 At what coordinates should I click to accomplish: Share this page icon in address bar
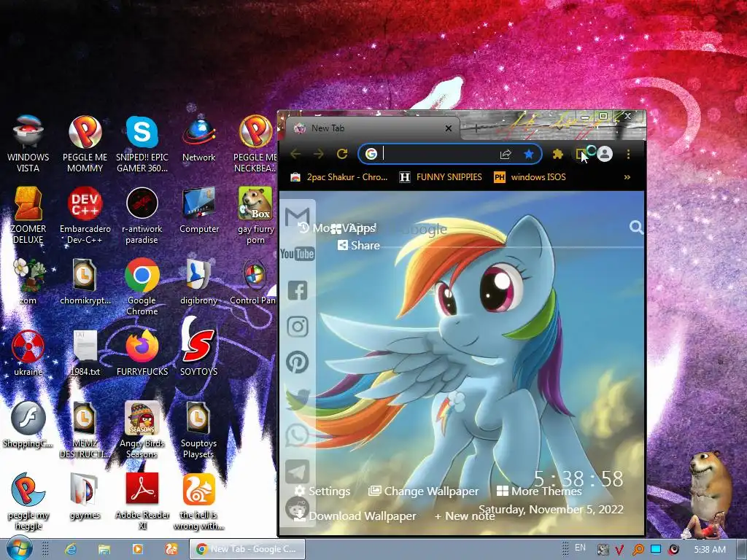click(x=506, y=154)
